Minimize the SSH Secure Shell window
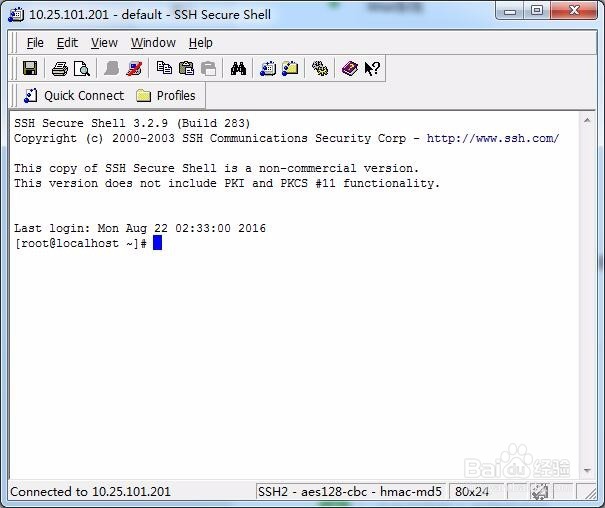The image size is (605, 508). tap(510, 11)
